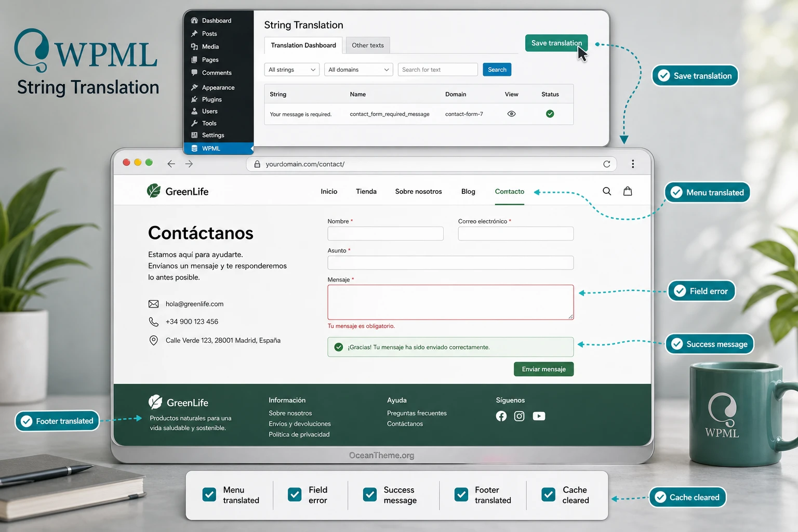Select WPML in the admin sidebar
Image resolution: width=798 pixels, height=532 pixels.
click(x=218, y=149)
